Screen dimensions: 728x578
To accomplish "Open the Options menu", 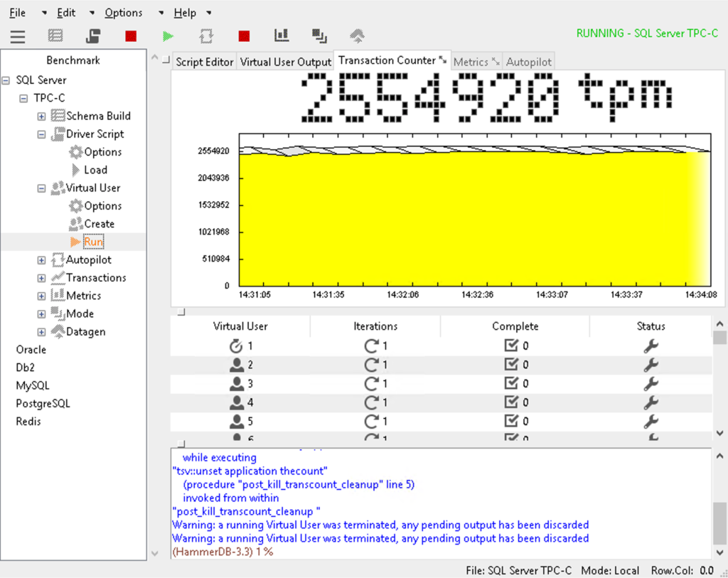I will [x=124, y=13].
